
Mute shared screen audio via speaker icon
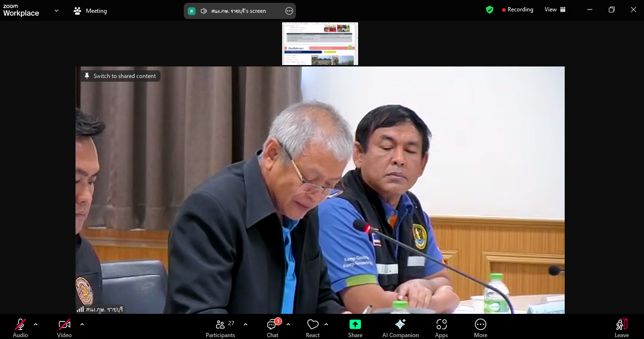(204, 10)
